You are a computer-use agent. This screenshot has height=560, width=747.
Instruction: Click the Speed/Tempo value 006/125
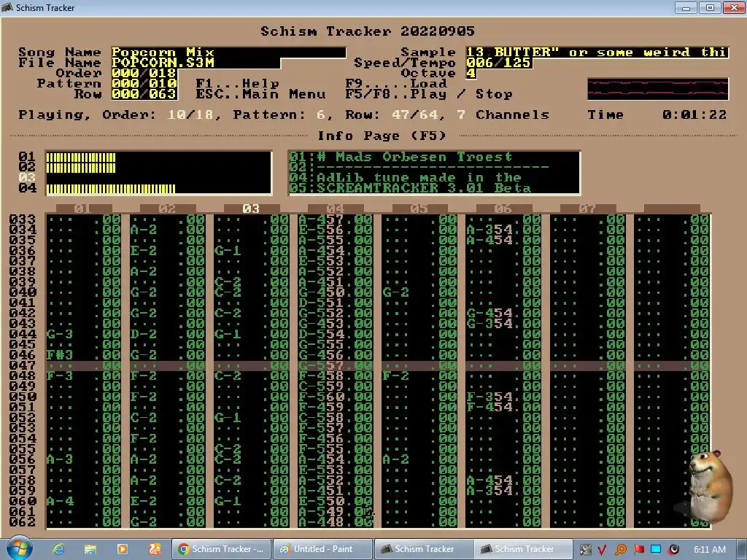(499, 63)
